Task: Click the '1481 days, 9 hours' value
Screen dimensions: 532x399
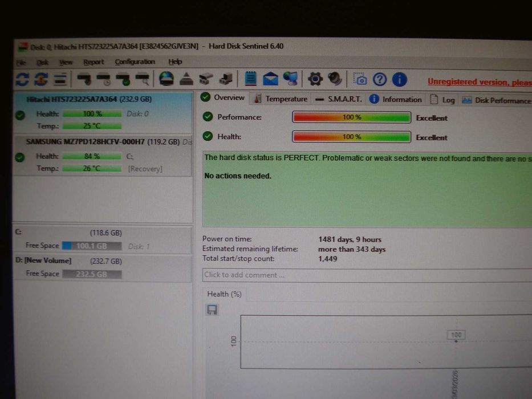Action: pyautogui.click(x=350, y=239)
